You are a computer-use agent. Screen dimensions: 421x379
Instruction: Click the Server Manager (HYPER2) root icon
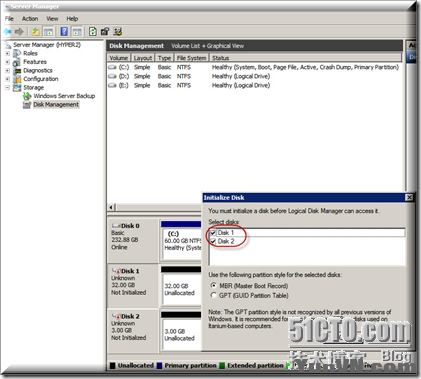(x=8, y=45)
